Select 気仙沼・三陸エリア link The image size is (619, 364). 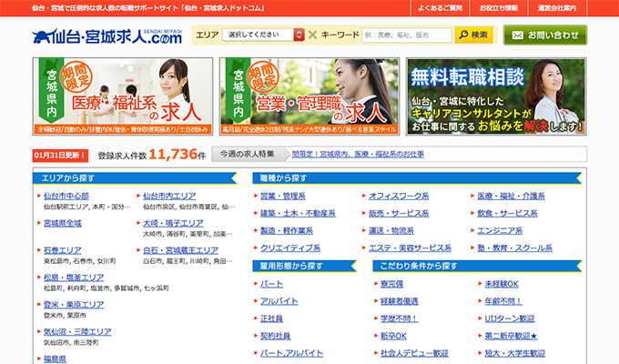tap(77, 332)
